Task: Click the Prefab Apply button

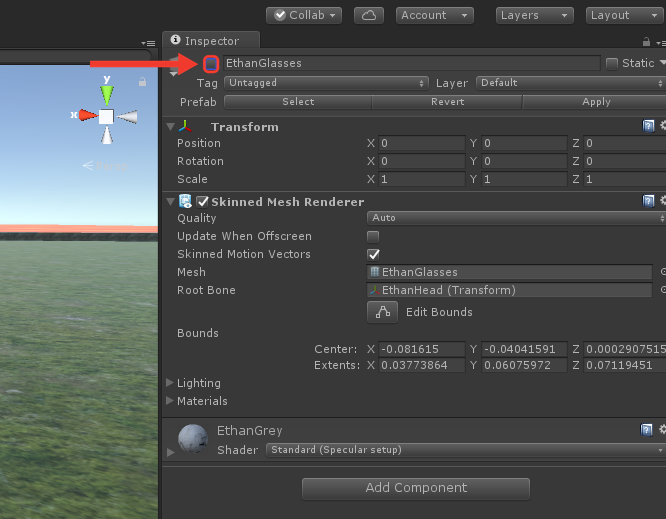Action: pos(596,102)
